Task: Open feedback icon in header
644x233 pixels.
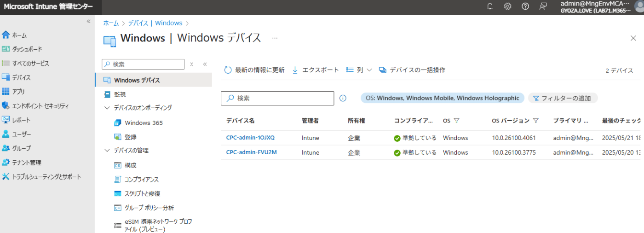Action: coord(543,6)
